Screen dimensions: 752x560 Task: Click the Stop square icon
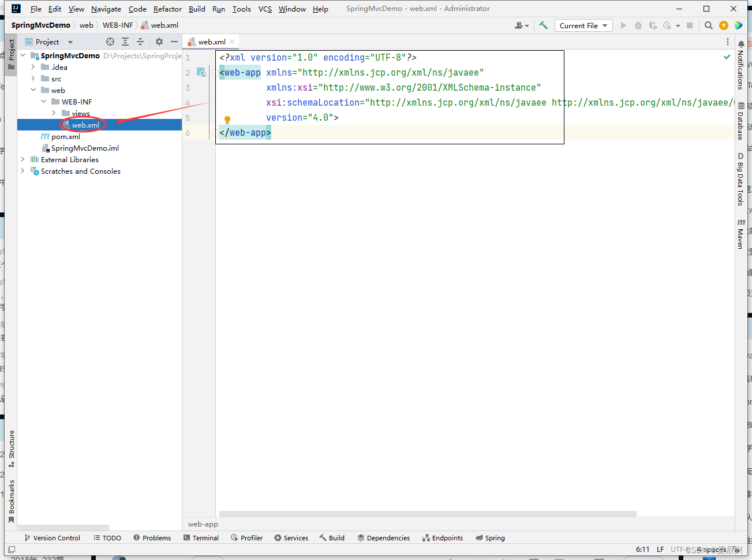[x=690, y=25]
